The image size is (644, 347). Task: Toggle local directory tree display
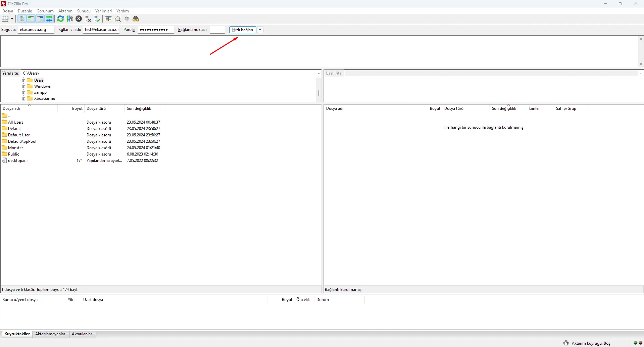pyautogui.click(x=31, y=19)
